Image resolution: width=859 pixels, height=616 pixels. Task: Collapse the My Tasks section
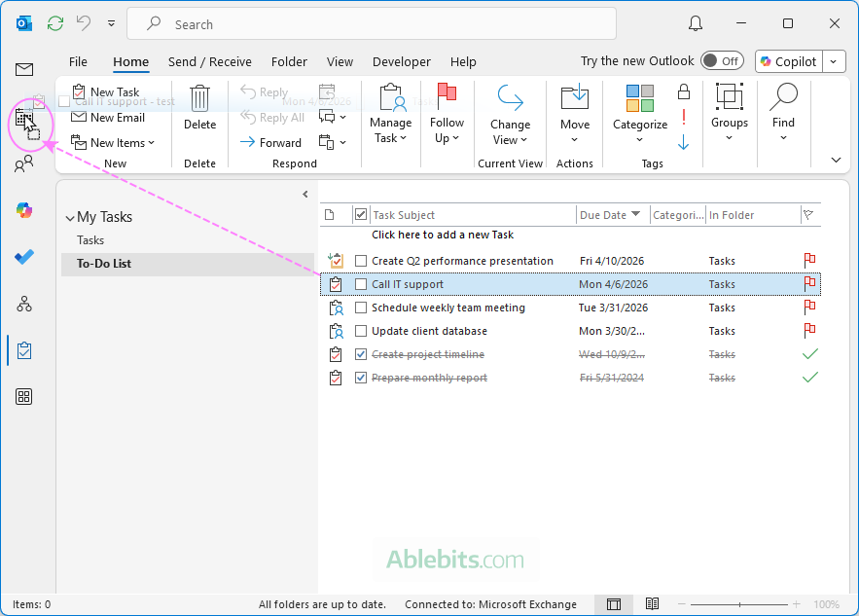point(69,217)
